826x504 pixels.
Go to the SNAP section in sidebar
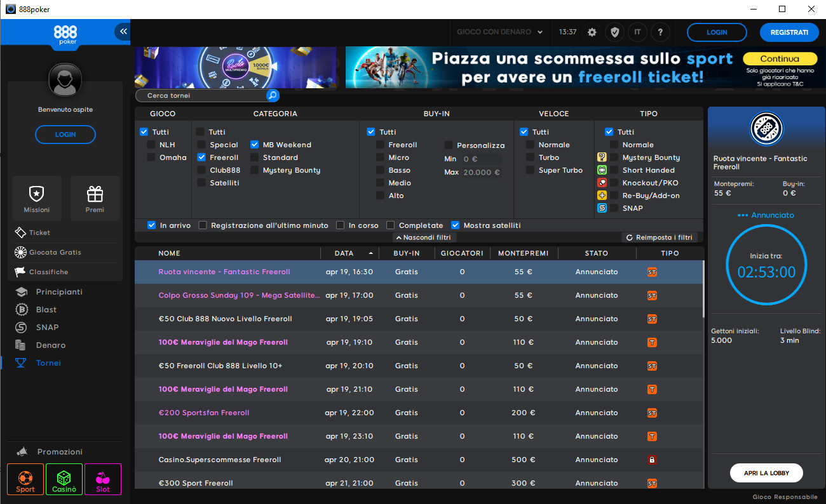pyautogui.click(x=47, y=328)
